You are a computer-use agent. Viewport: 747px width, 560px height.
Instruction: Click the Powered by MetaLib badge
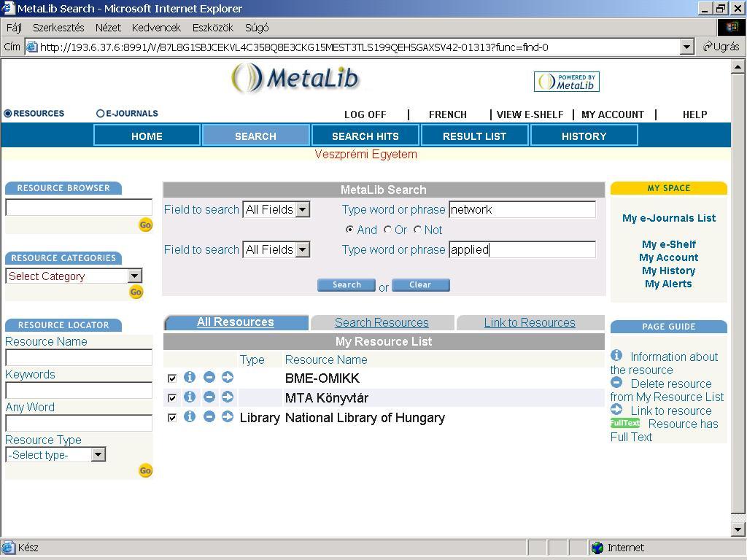(x=566, y=82)
